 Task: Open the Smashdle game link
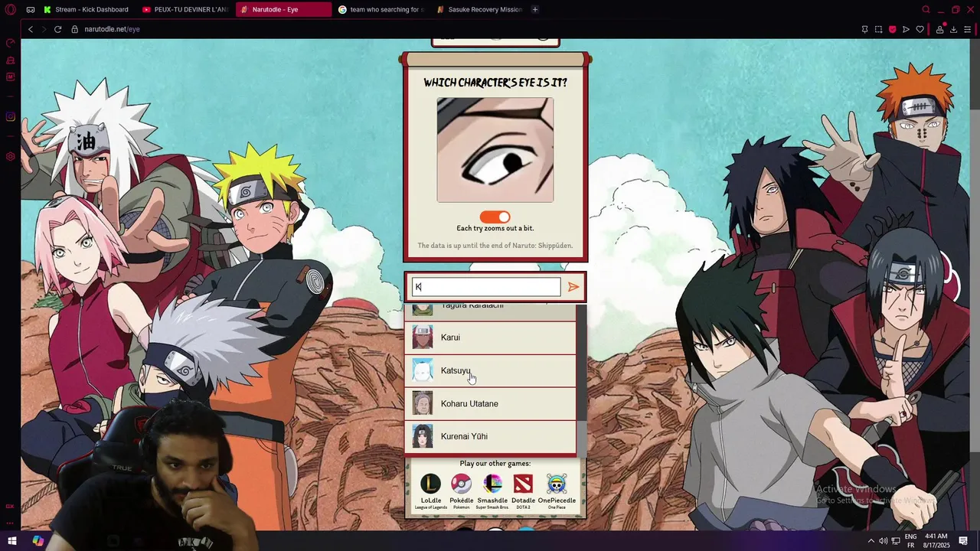(492, 491)
